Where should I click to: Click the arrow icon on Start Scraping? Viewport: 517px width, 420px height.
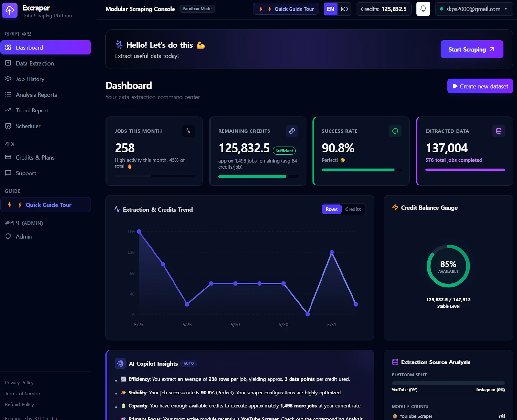[492, 49]
